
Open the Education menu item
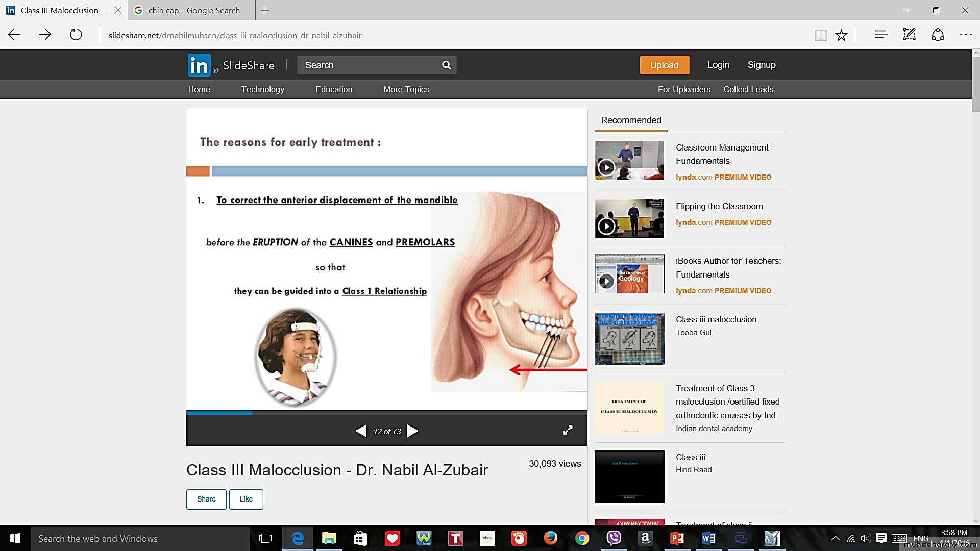pos(333,89)
